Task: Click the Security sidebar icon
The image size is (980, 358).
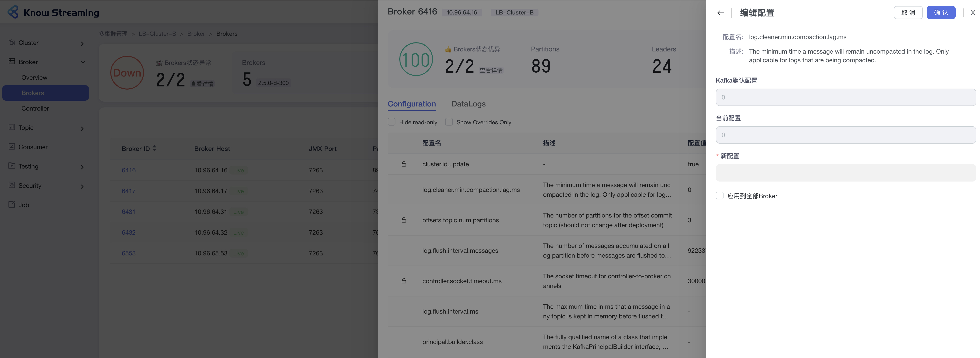Action: [12, 185]
